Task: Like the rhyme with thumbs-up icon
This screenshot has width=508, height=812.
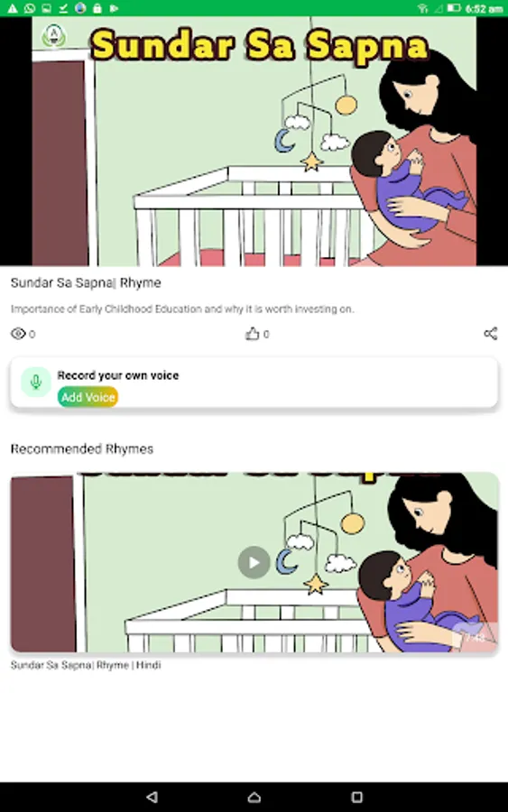Action: pyautogui.click(x=252, y=334)
